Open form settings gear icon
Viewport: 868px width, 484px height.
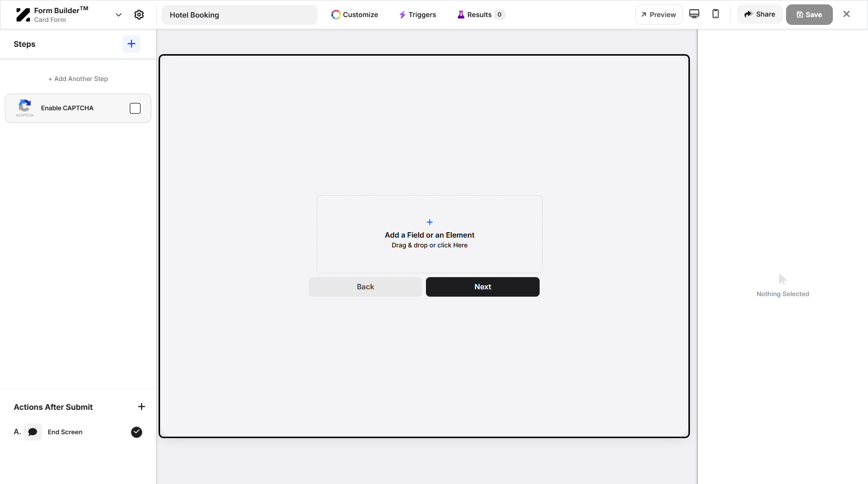tap(139, 15)
